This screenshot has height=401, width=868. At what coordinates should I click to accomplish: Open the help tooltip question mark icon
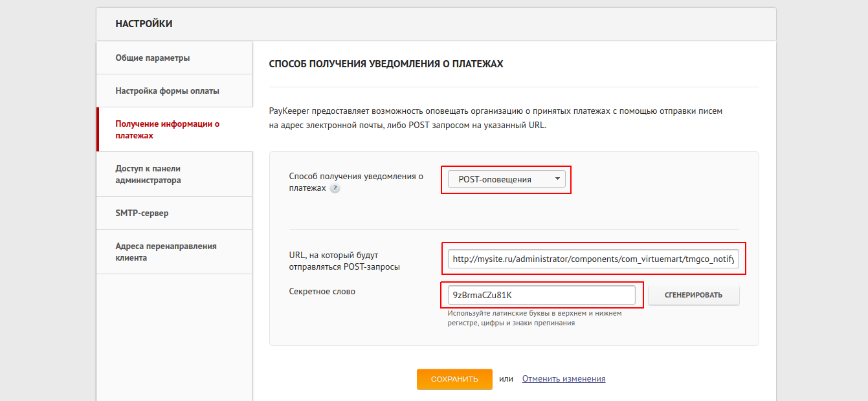pos(335,188)
